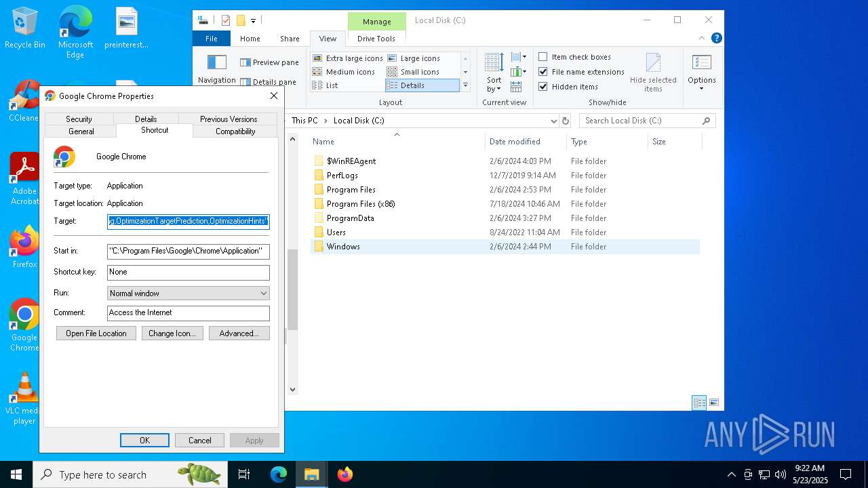Image resolution: width=868 pixels, height=488 pixels.
Task: Click the search magnifier in Explorer
Action: (x=706, y=121)
